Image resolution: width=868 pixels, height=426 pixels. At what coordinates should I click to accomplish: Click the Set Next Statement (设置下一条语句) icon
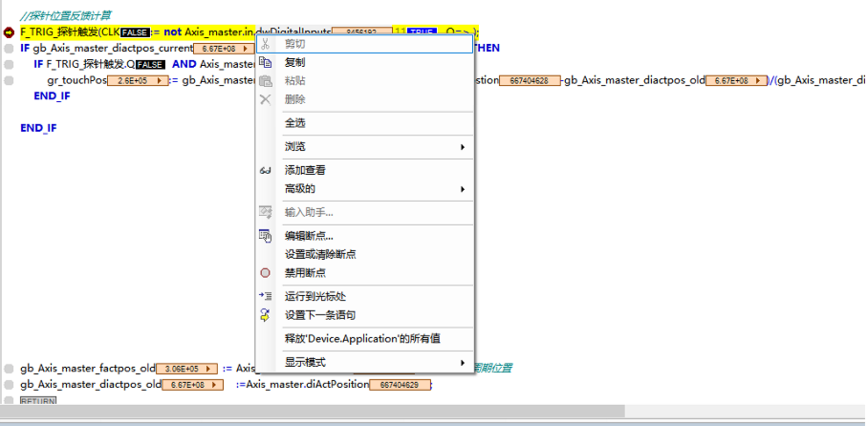pos(266,314)
